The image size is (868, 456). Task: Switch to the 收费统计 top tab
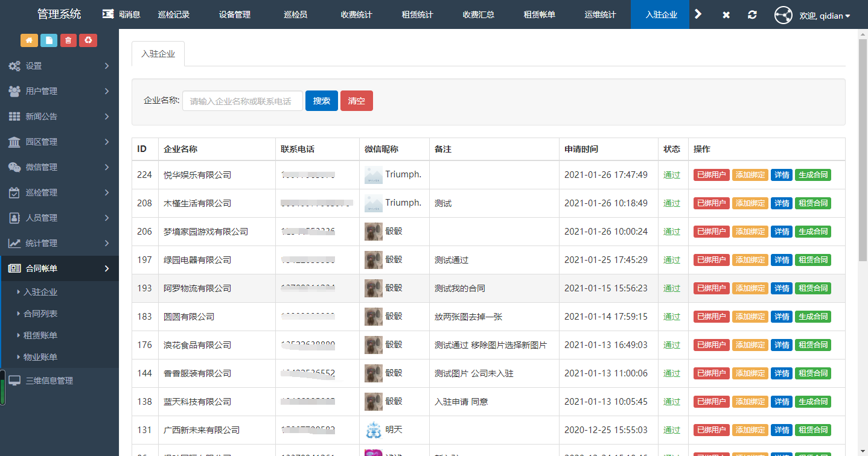pyautogui.click(x=357, y=14)
